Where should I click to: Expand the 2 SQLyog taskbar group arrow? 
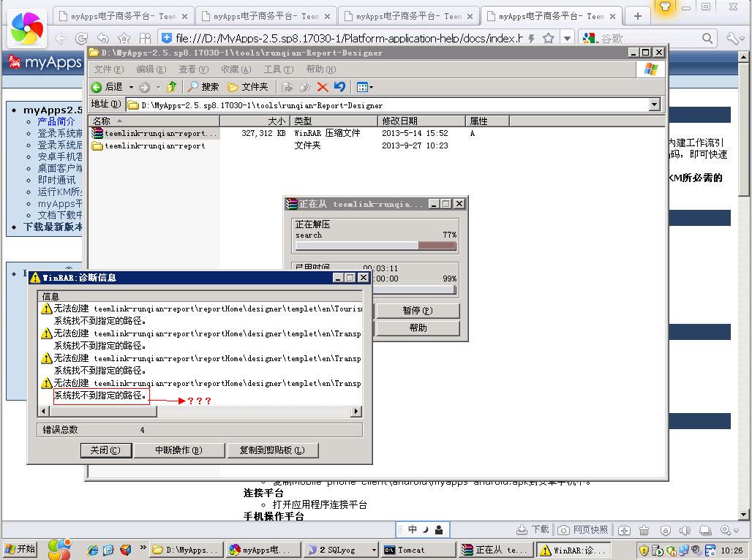click(x=374, y=550)
